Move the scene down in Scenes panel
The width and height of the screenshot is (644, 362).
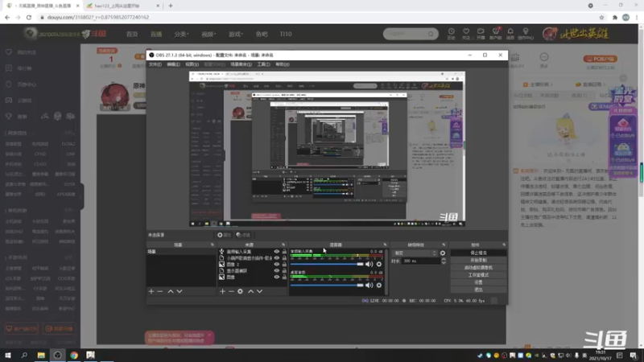[180, 291]
